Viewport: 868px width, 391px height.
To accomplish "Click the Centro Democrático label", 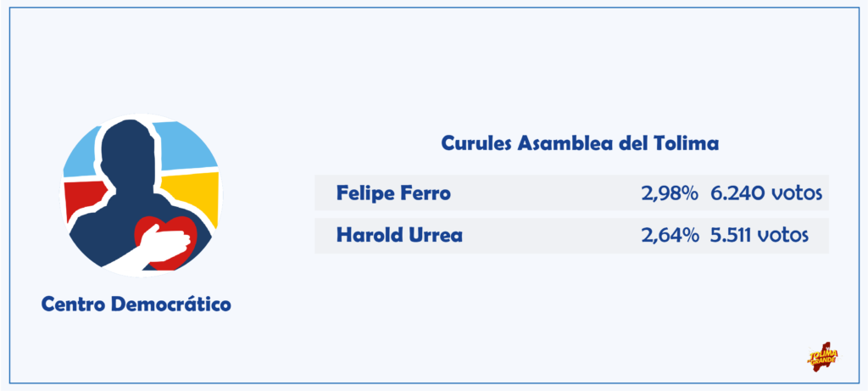I will 136,304.
